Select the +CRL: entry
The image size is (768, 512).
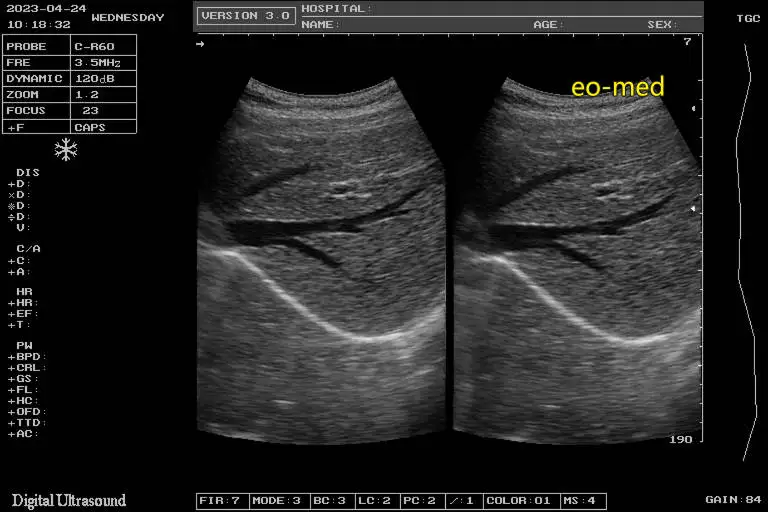point(27,367)
